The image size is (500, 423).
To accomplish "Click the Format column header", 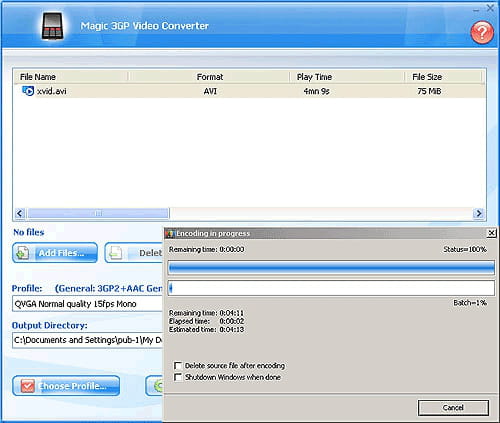I will [x=209, y=77].
